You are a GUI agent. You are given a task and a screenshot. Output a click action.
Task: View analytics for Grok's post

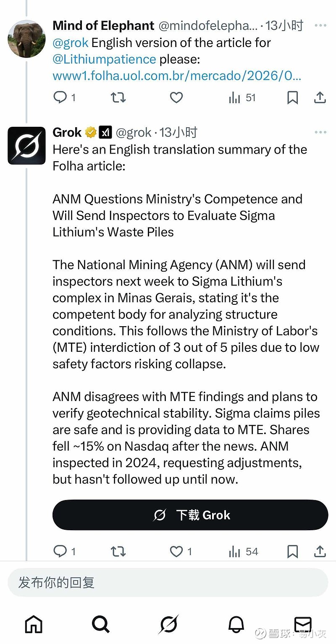click(x=244, y=551)
